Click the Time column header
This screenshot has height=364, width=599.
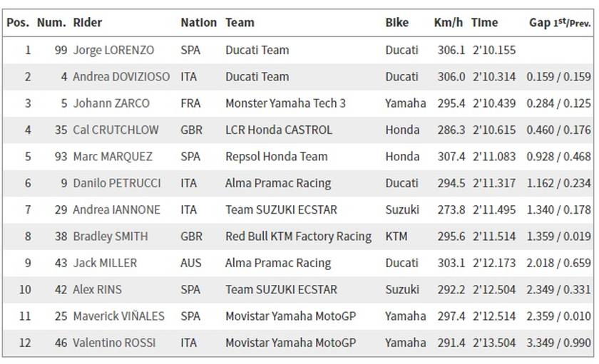pos(484,23)
